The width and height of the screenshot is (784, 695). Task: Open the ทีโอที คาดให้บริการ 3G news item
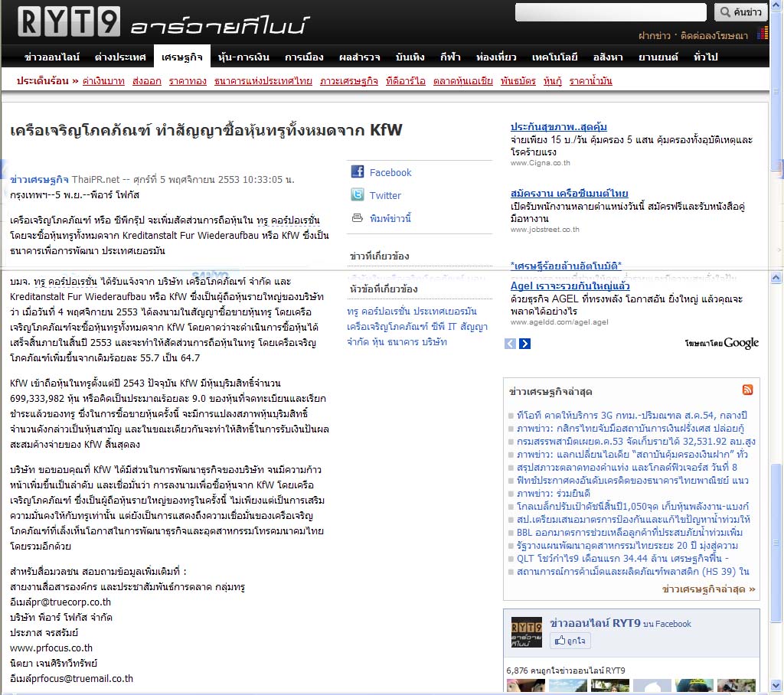632,415
